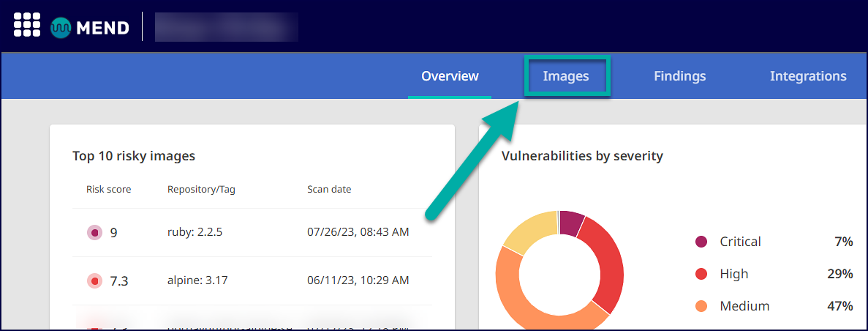Image resolution: width=868 pixels, height=331 pixels.
Task: Click the Risk score column header
Action: click(x=108, y=189)
